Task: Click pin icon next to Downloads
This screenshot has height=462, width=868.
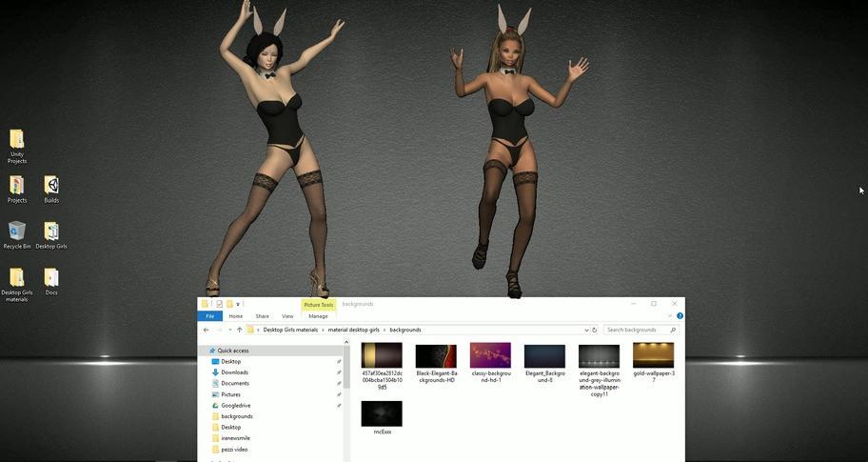Action: (339, 372)
